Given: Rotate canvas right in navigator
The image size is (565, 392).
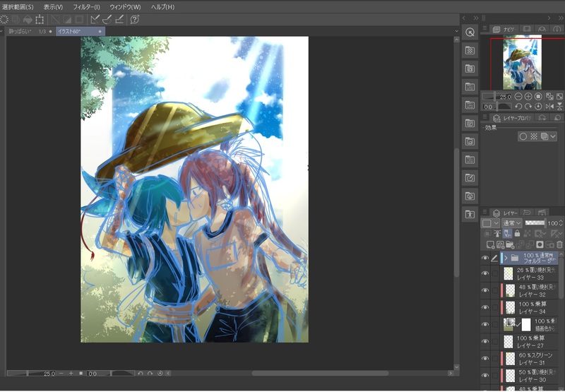Looking at the screenshot, I should click(x=528, y=107).
